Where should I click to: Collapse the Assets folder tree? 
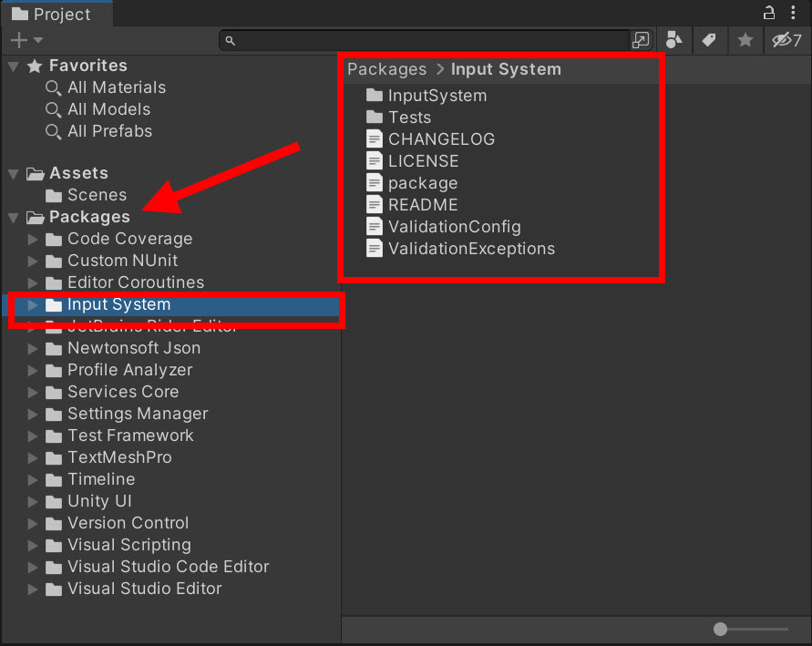pos(14,174)
